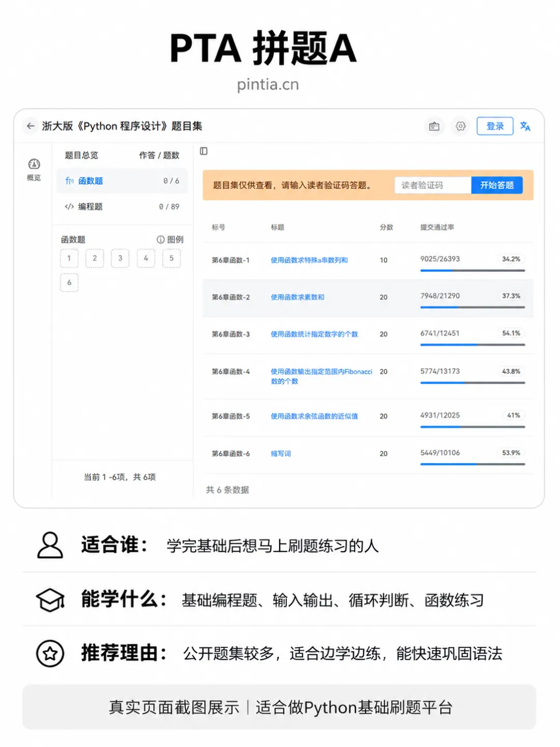Click row label 第6章函数-5
The image size is (560, 747).
click(x=231, y=416)
